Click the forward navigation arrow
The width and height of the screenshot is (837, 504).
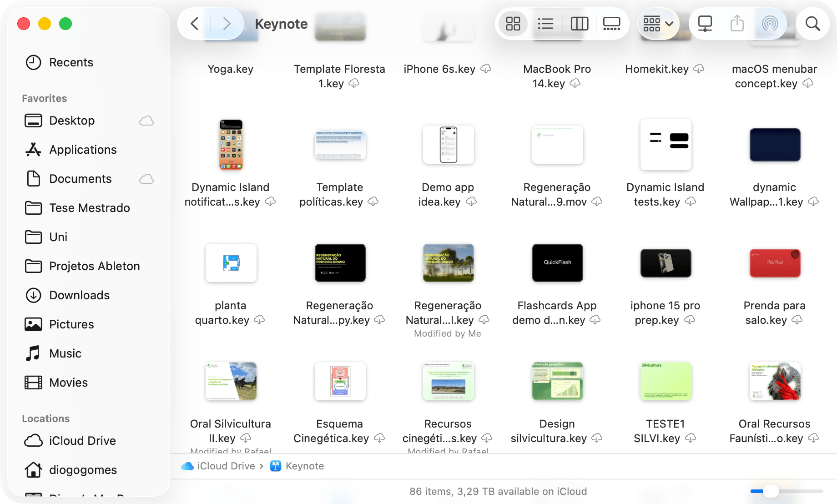coord(227,24)
